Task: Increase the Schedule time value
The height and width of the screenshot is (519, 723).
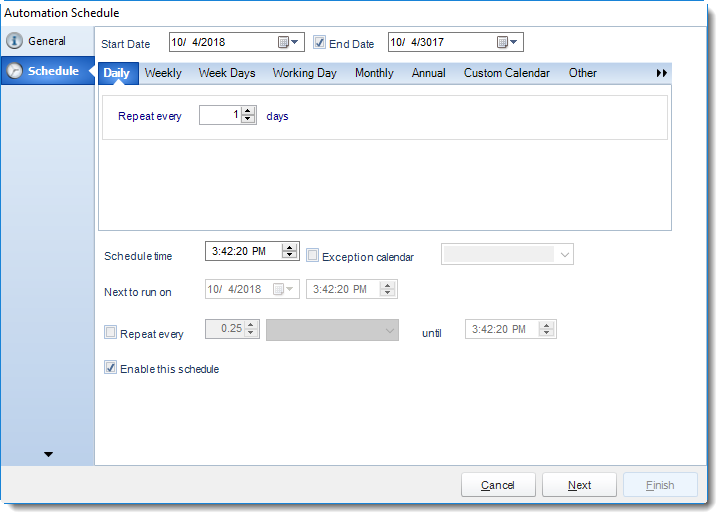Action: tap(290, 248)
